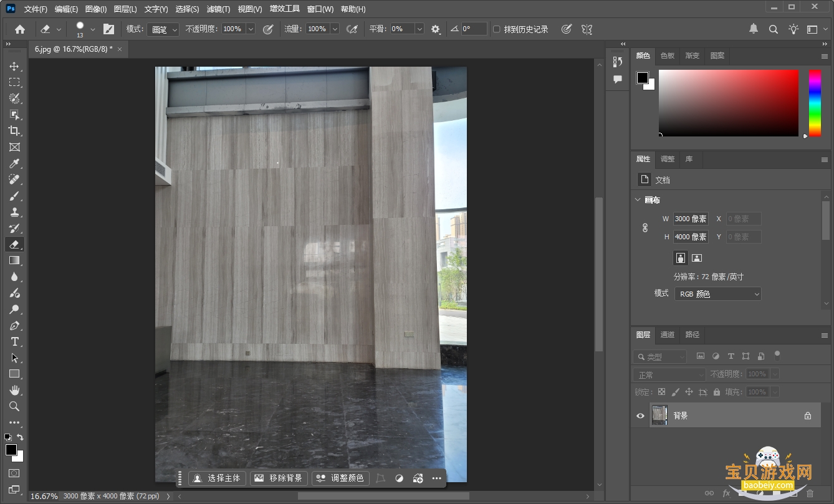The image size is (834, 504).
Task: Open the smoothing 0% dropdown arrow
Action: 419,29
